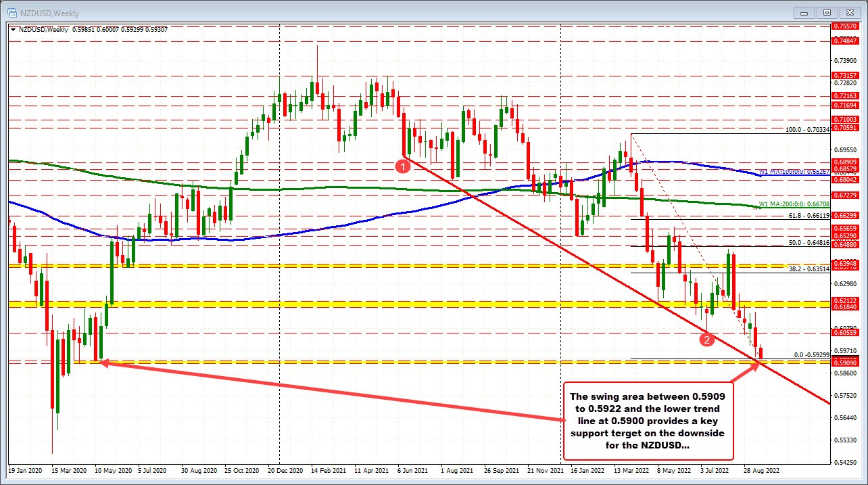Click the 0.59710 price scale value

tap(846, 350)
